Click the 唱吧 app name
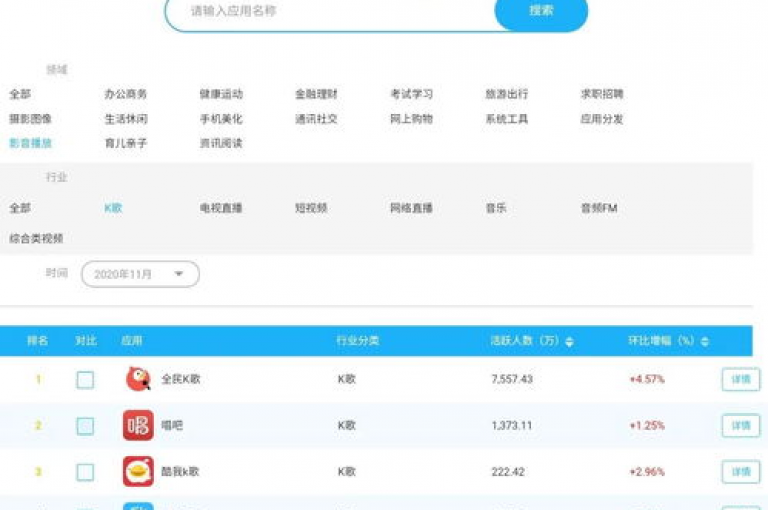 [172, 425]
